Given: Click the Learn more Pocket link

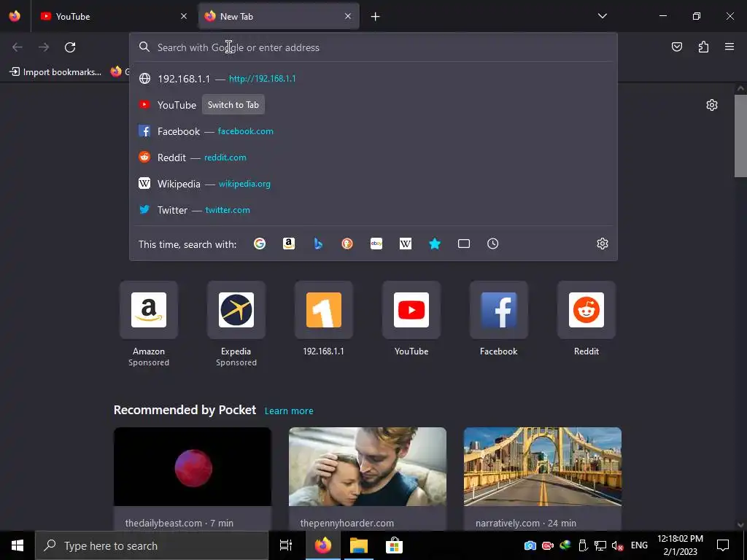Looking at the screenshot, I should [289, 411].
